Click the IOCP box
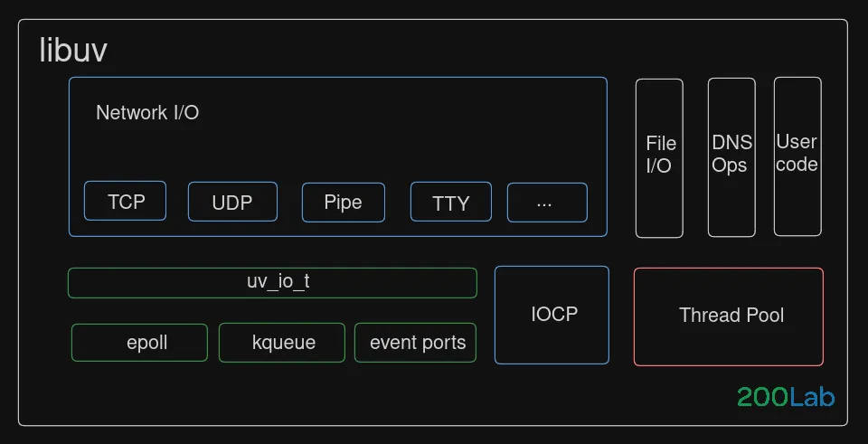 click(x=552, y=315)
